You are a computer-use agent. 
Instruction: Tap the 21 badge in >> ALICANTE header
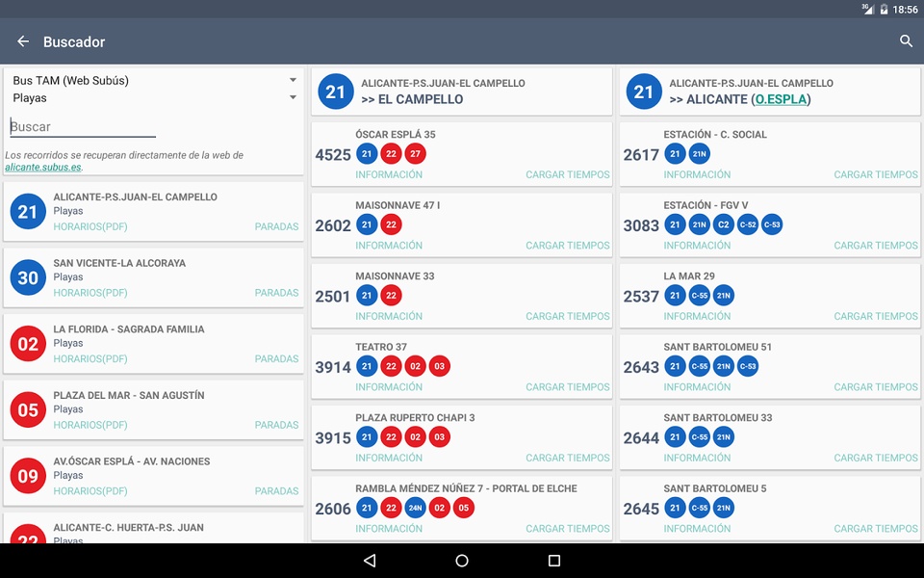tap(644, 92)
